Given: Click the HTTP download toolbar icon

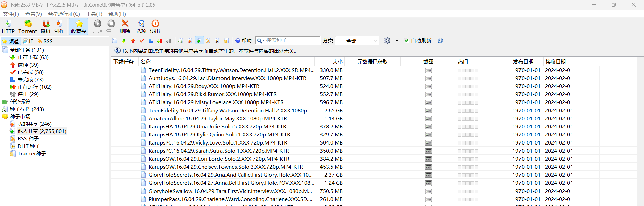Looking at the screenshot, I should [8, 27].
